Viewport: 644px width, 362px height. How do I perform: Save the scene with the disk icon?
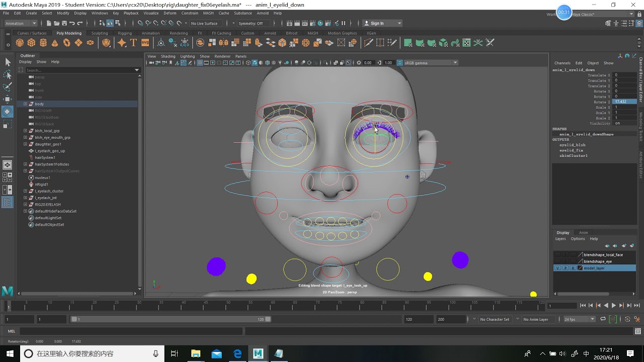[64, 23]
